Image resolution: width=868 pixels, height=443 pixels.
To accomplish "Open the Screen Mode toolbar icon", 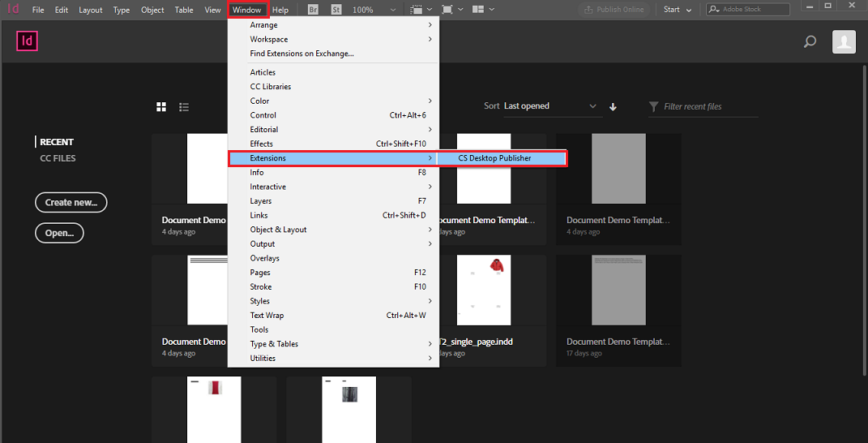I will tap(451, 10).
